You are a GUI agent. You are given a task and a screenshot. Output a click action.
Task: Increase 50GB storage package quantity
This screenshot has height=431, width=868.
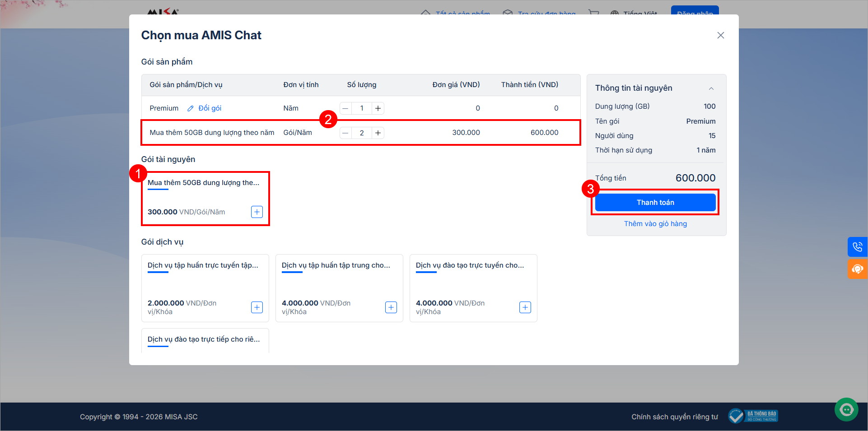378,133
